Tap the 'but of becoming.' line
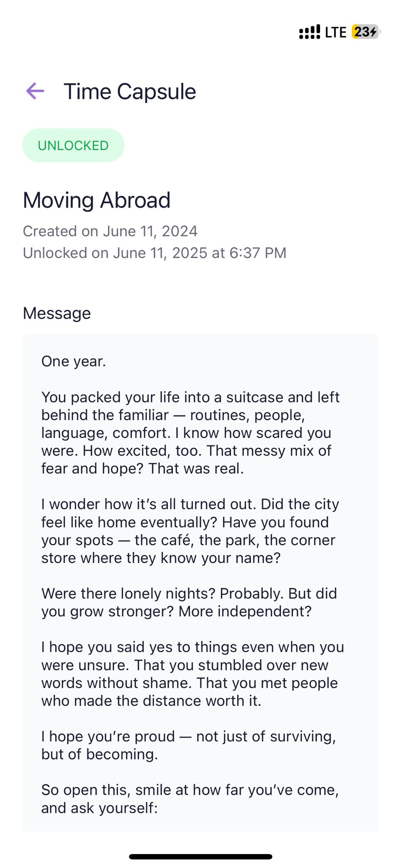Screen dimensions: 401x868 (x=100, y=754)
